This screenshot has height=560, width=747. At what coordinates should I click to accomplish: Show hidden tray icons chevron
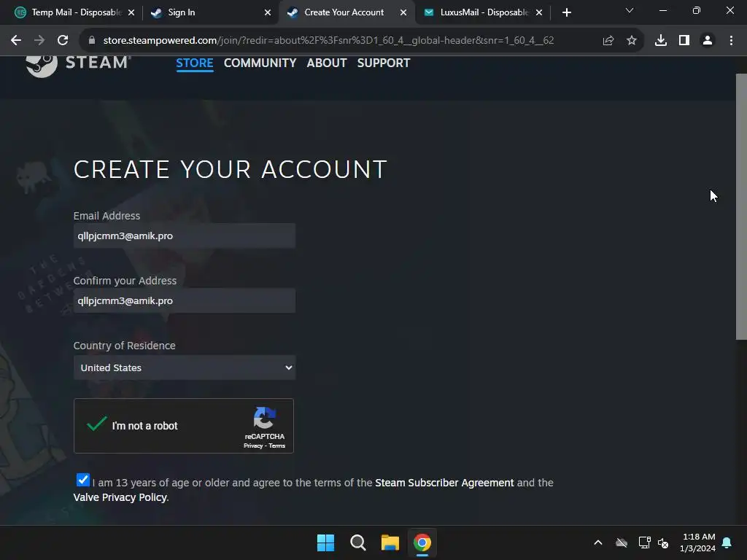point(598,542)
